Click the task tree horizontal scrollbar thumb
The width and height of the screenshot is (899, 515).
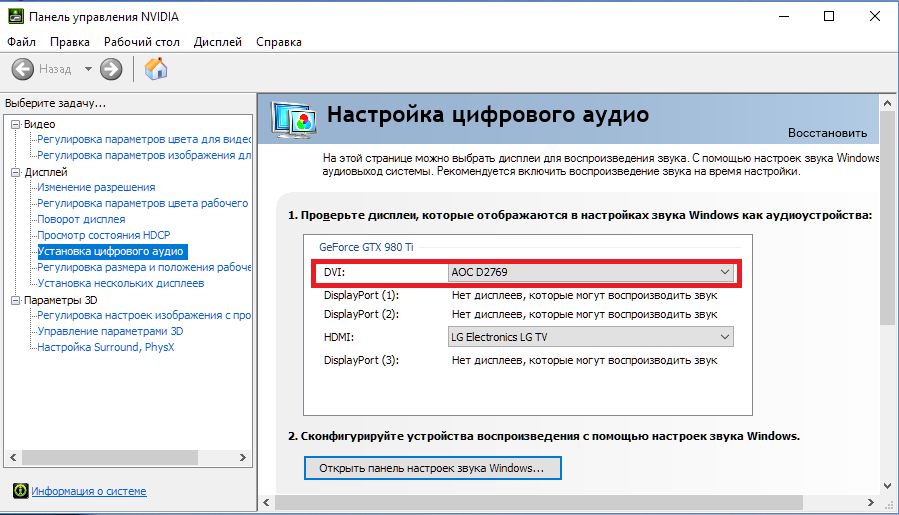coord(110,457)
